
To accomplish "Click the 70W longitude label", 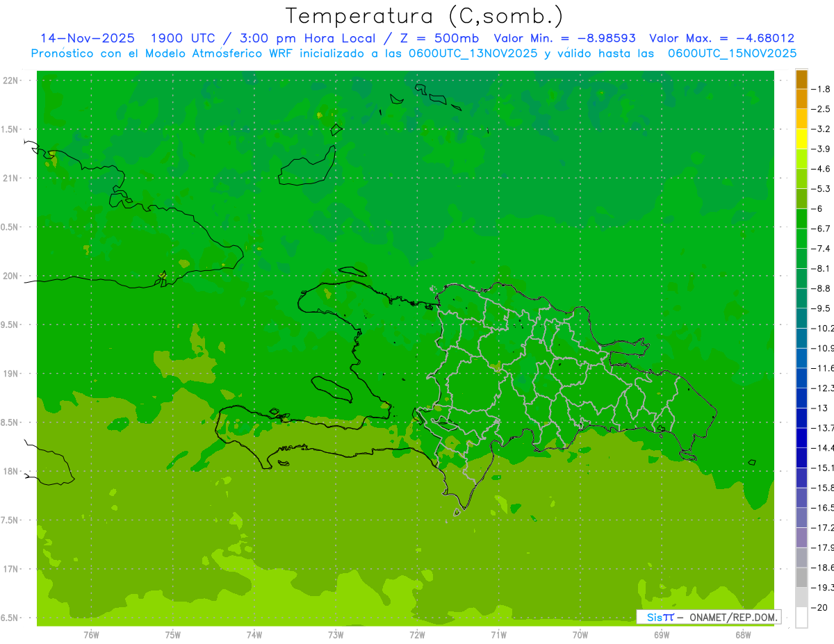I will [580, 635].
